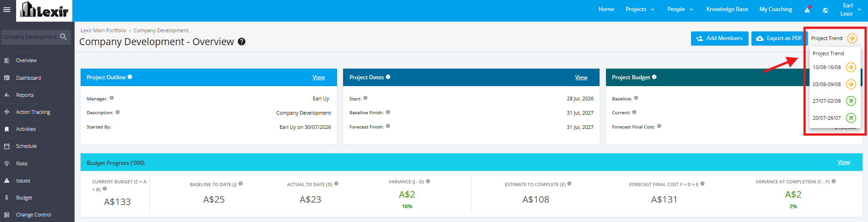Click info icon next to Project Dates
The width and height of the screenshot is (868, 222).
tap(388, 77)
